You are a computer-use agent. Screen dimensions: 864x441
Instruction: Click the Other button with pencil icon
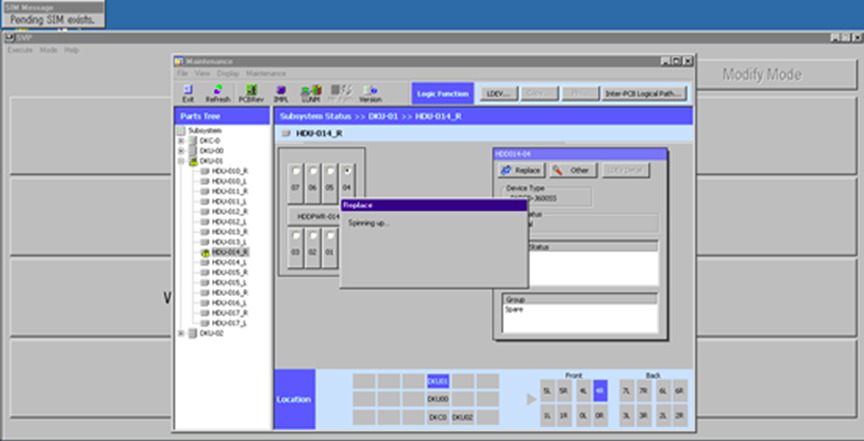[x=571, y=171]
